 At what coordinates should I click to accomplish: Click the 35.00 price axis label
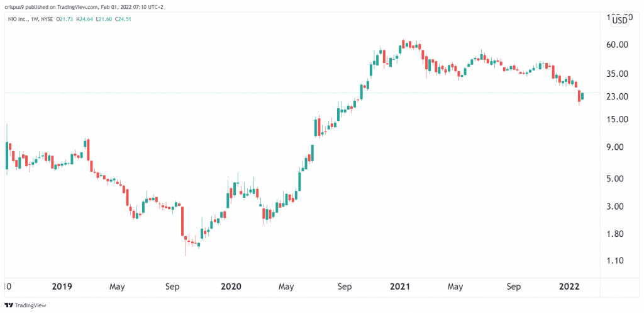pos(620,74)
